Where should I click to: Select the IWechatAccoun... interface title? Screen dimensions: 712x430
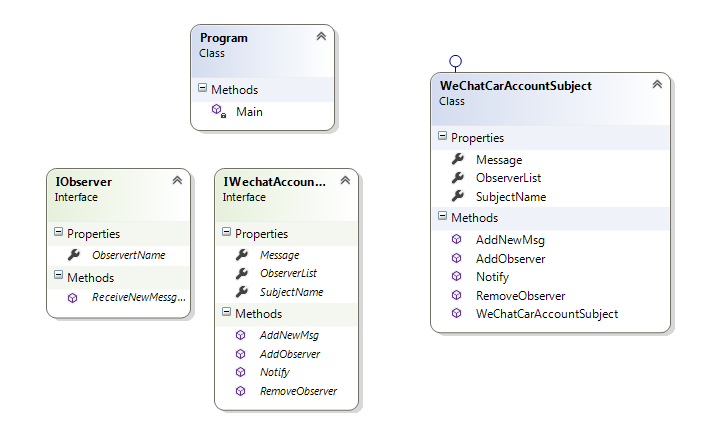[x=274, y=182]
